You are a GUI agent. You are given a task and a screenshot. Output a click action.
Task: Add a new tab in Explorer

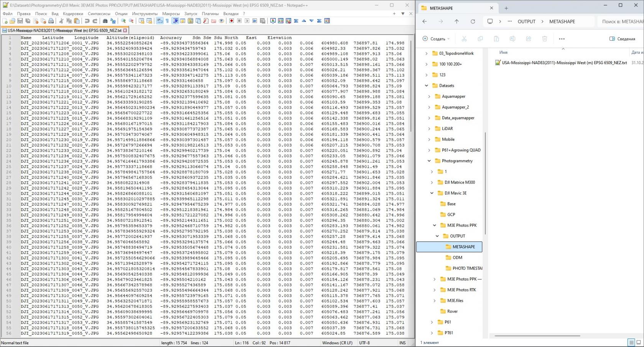click(506, 8)
